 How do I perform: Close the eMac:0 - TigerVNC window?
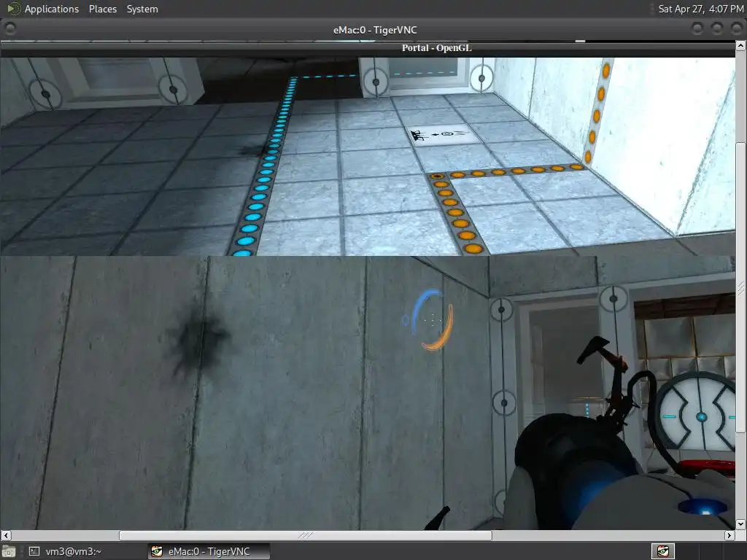(x=737, y=29)
